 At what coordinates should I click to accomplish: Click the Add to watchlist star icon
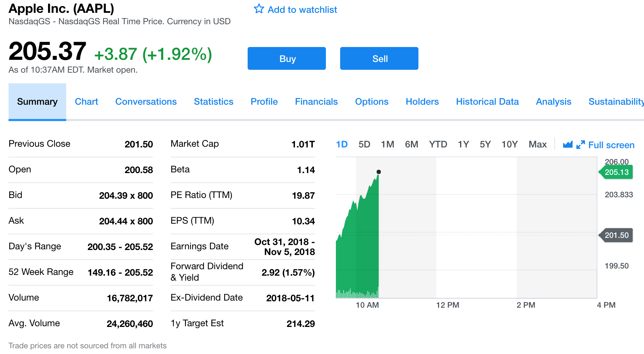coord(259,9)
